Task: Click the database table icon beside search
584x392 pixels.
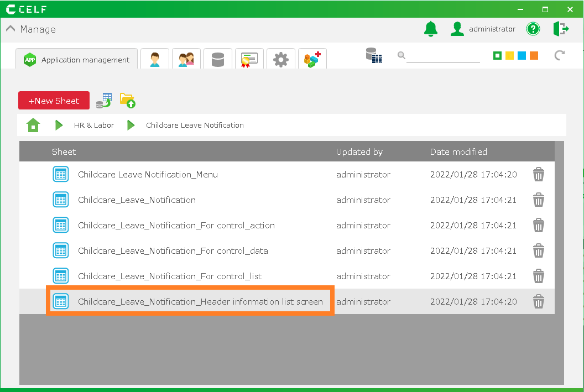Action: click(374, 55)
